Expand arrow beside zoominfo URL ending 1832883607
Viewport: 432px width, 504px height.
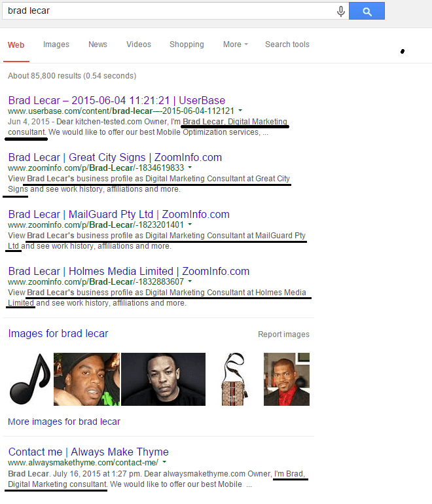click(190, 281)
